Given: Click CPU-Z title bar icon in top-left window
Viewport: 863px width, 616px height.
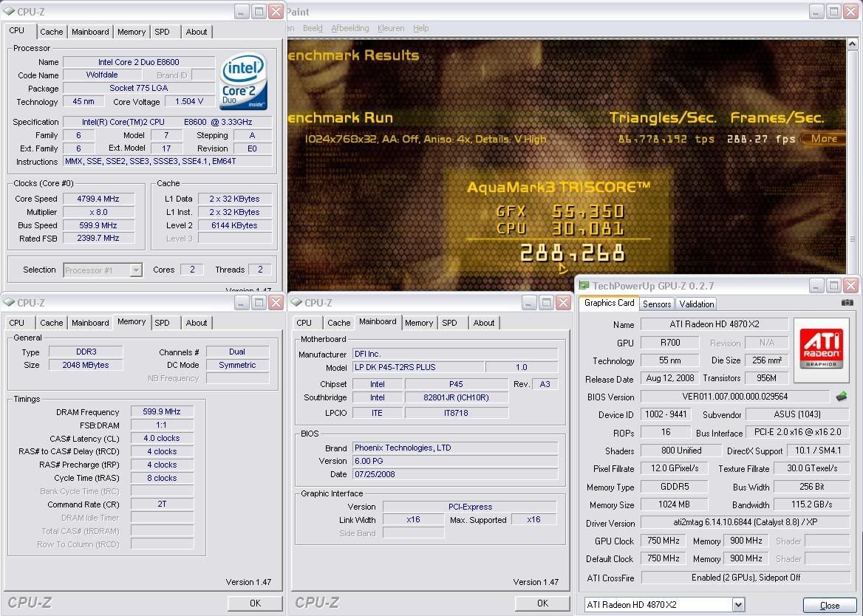Looking at the screenshot, I should (x=9, y=12).
